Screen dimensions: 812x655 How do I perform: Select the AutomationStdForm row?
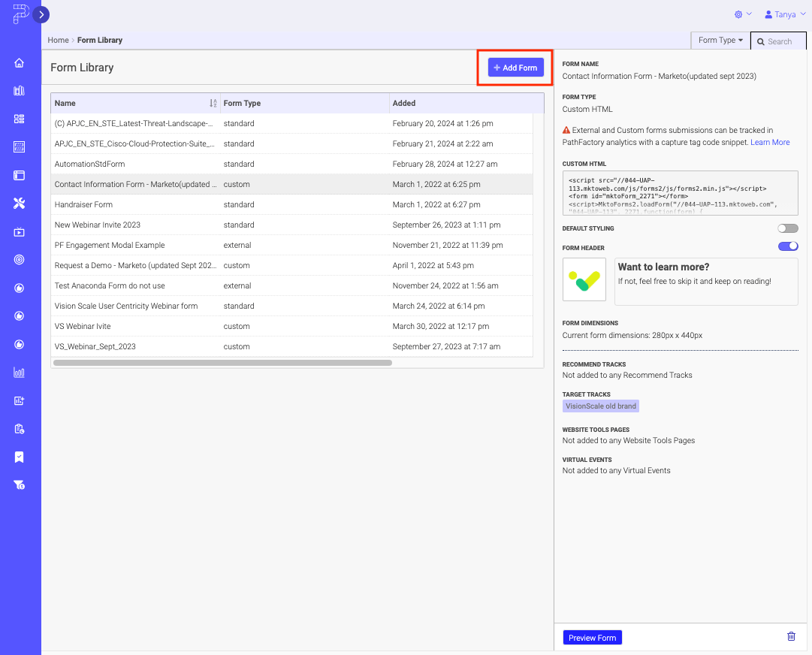click(291, 165)
